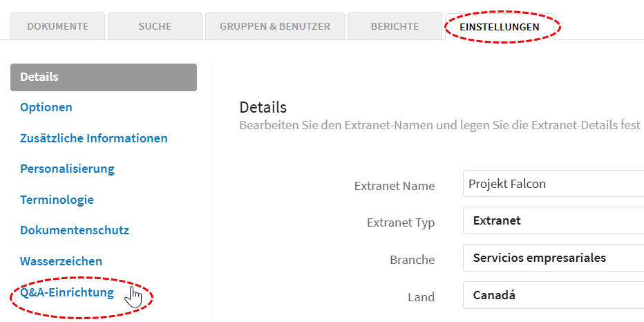This screenshot has height=322, width=644.
Task: Open Zusätzliche Informationen section
Action: point(94,138)
